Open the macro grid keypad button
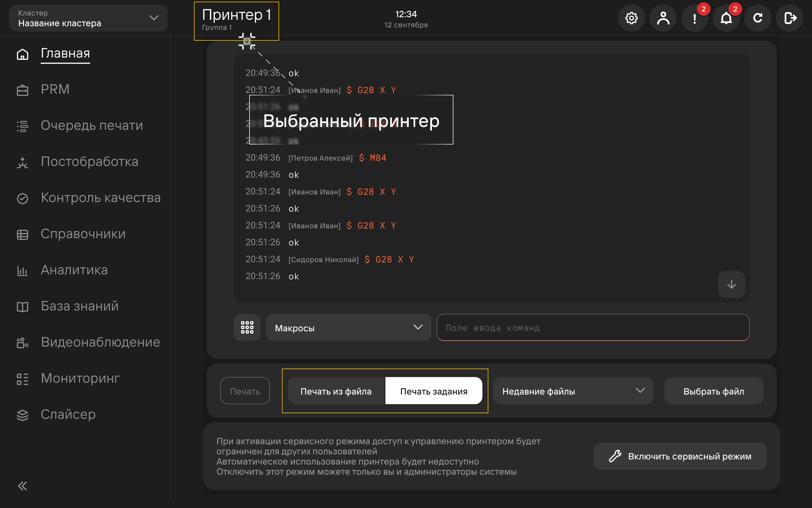Viewport: 812px width, 508px height. point(247,327)
